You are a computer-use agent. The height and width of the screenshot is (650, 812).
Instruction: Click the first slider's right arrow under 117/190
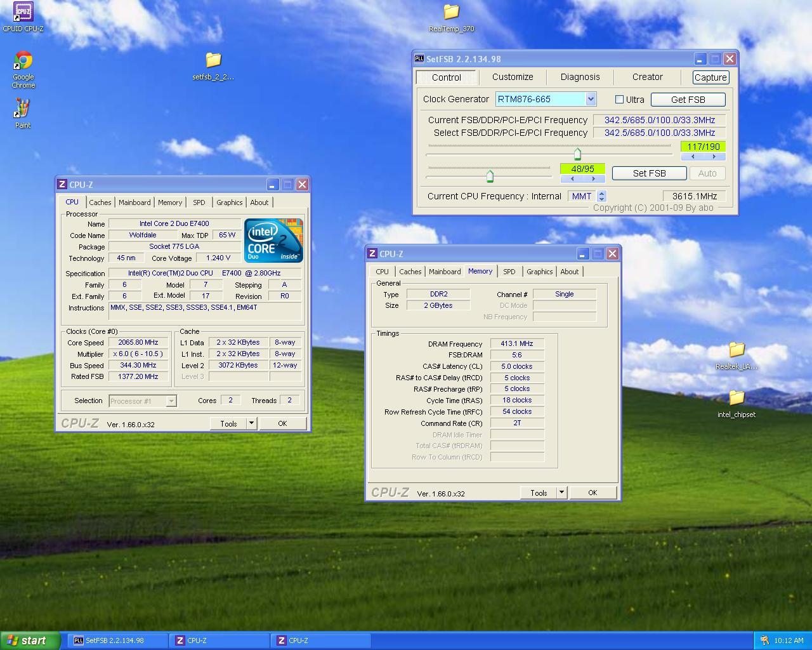click(x=714, y=156)
